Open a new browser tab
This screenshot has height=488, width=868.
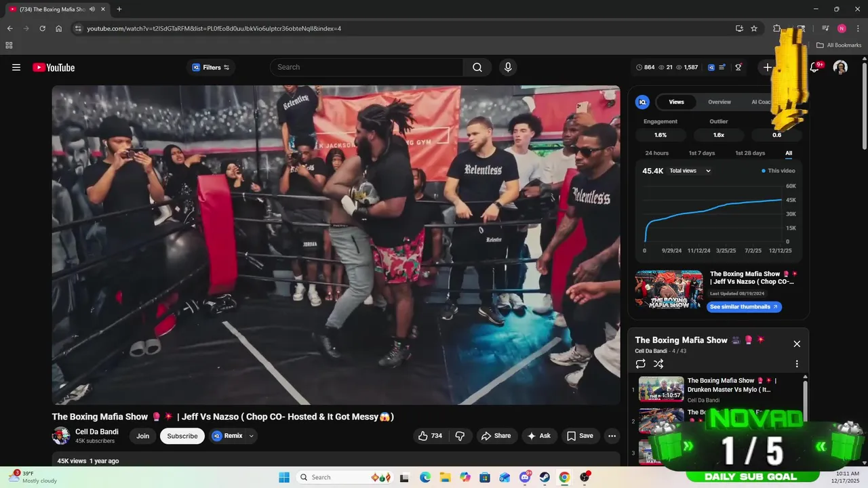click(119, 9)
